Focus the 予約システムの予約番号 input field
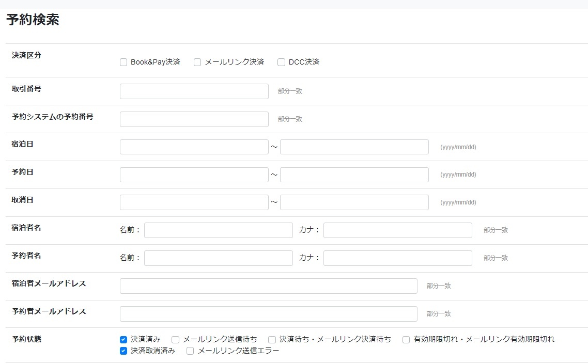 tap(194, 119)
